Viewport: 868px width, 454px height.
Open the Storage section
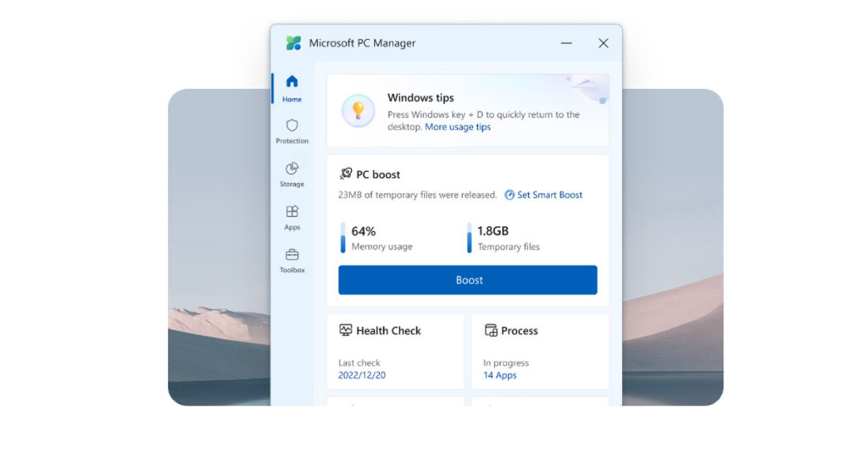coord(292,174)
